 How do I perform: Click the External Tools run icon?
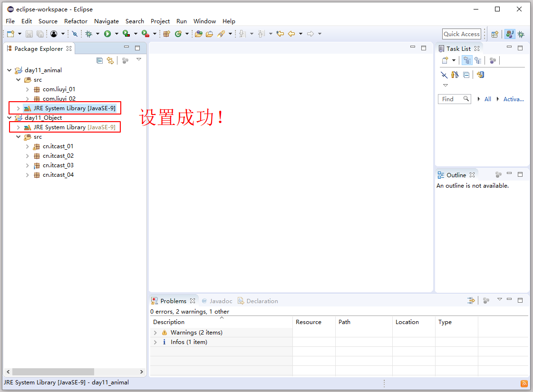click(x=145, y=34)
